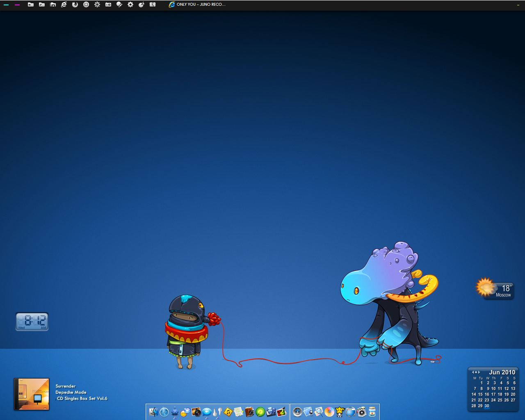The height and width of the screenshot is (420, 525).
Task: Open the magnifying glass search icon in dock
Action: (x=319, y=412)
